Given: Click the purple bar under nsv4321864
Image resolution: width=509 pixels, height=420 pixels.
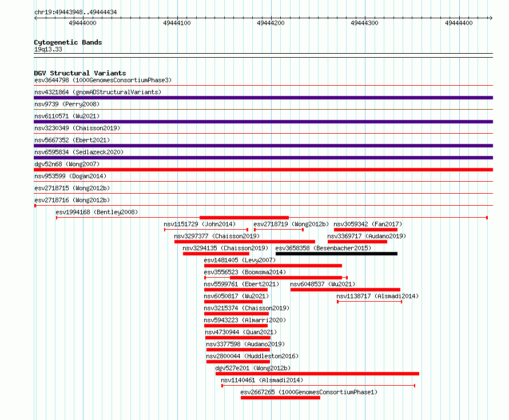Looking at the screenshot, I should [x=263, y=98].
